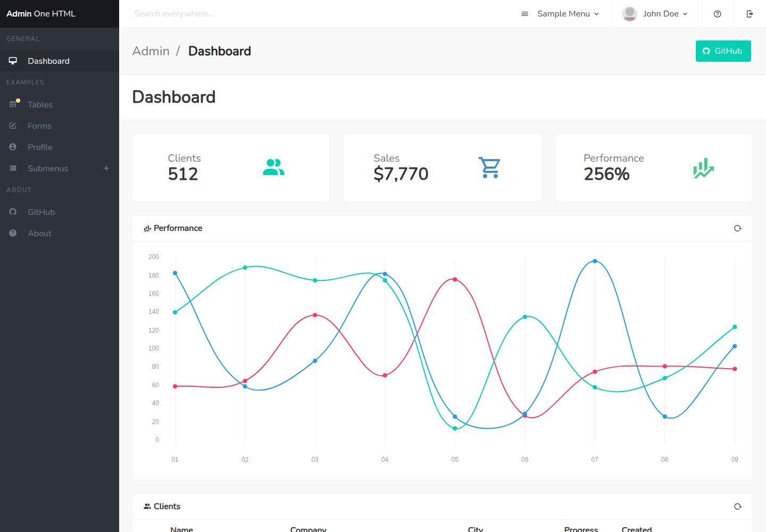
Task: Click John Doe's avatar image
Action: 630,14
